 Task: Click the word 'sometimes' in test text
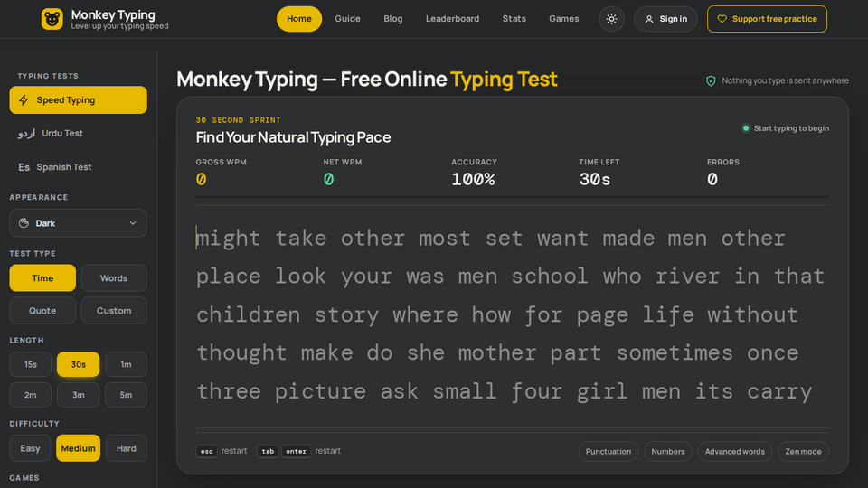click(x=675, y=353)
